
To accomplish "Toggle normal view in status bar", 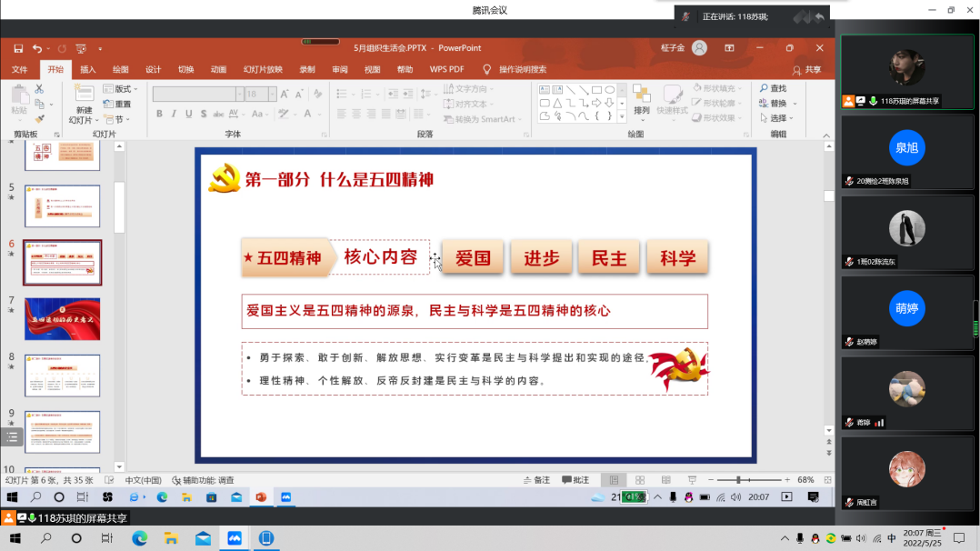I will 615,480.
